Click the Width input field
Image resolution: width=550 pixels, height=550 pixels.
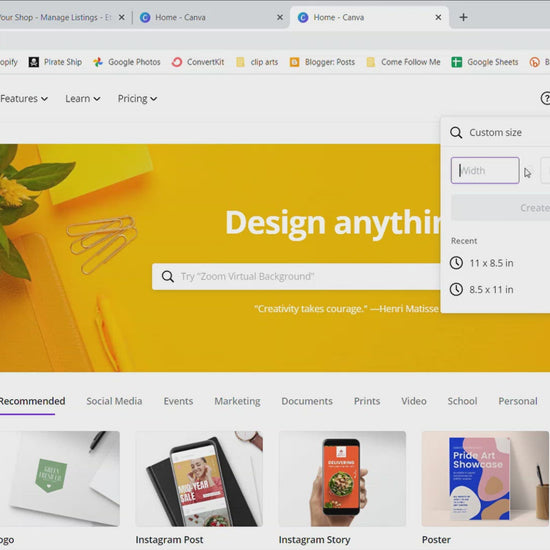click(x=485, y=170)
